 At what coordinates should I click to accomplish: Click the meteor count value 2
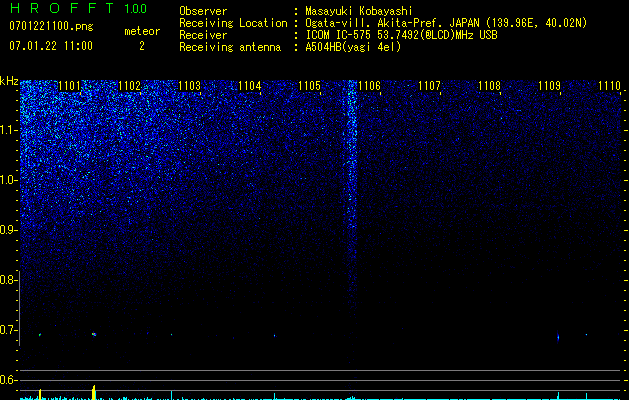(x=142, y=46)
